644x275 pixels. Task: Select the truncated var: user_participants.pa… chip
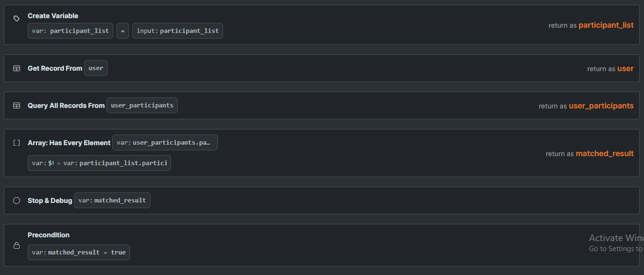[165, 143]
